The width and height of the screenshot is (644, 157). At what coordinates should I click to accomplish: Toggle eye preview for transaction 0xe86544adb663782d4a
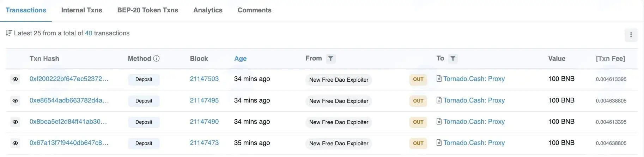[15, 101]
